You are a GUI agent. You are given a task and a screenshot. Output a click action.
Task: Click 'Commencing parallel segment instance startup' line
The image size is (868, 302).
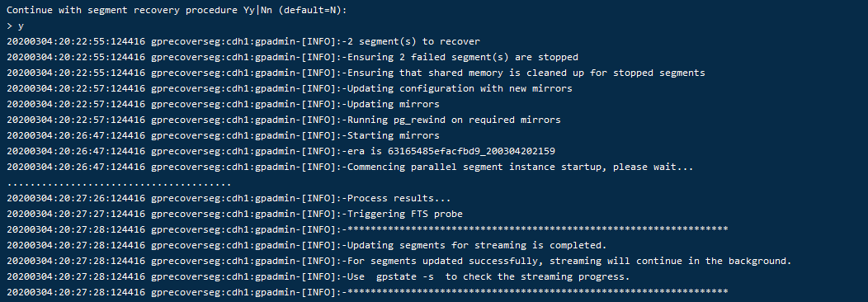[x=350, y=167]
